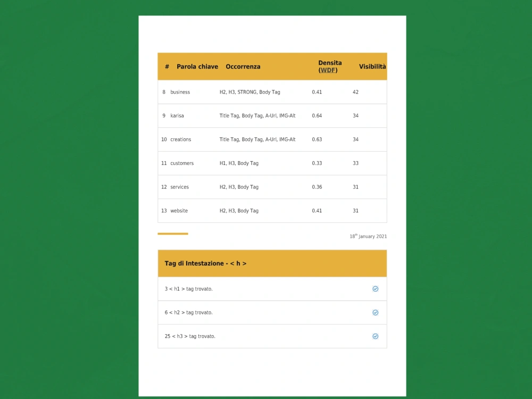Click the business row density 0.41
Screen dimensions: 532x399
coord(317,92)
